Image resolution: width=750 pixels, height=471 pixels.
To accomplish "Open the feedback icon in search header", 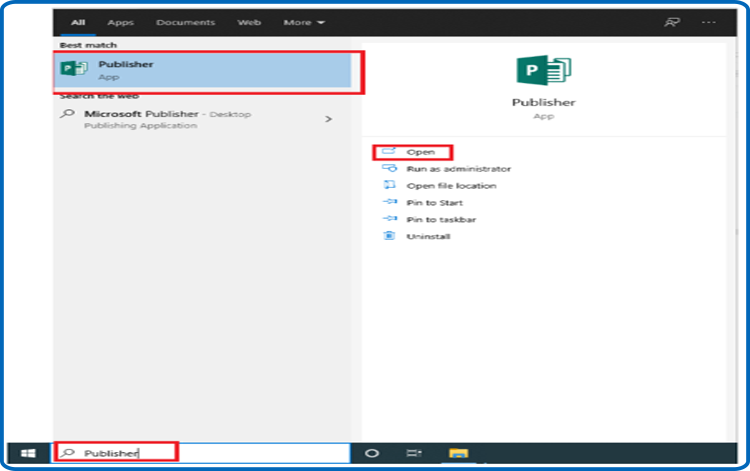I will pos(672,22).
